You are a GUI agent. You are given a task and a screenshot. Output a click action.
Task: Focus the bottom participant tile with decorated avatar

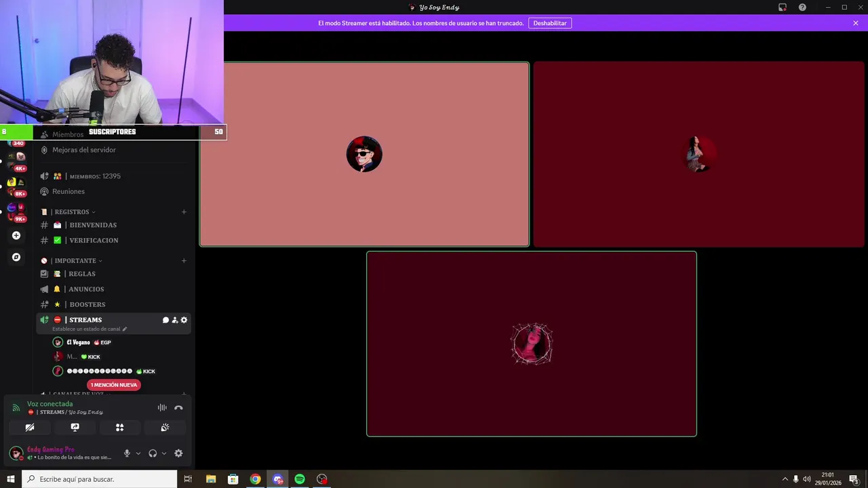click(532, 344)
